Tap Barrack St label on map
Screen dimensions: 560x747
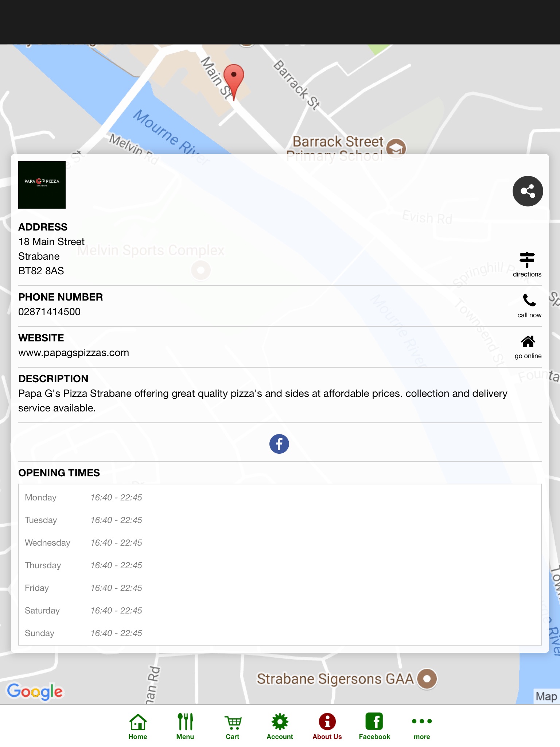(297, 85)
